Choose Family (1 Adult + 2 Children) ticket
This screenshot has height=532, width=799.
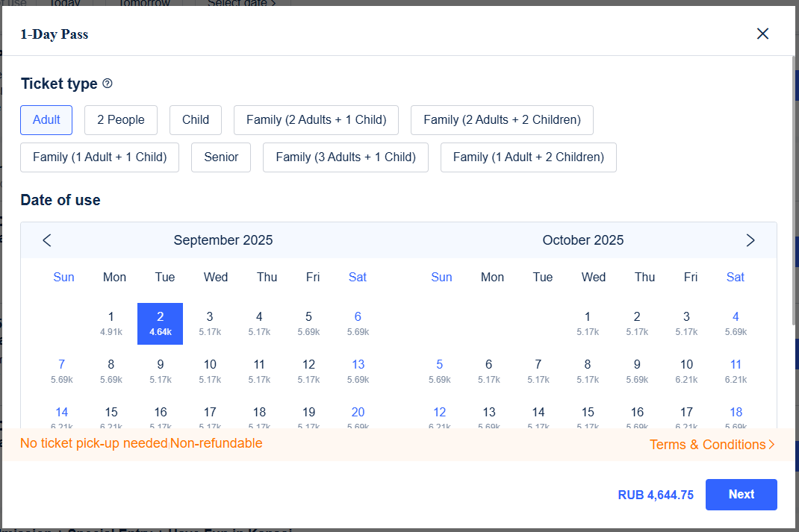pyautogui.click(x=529, y=157)
